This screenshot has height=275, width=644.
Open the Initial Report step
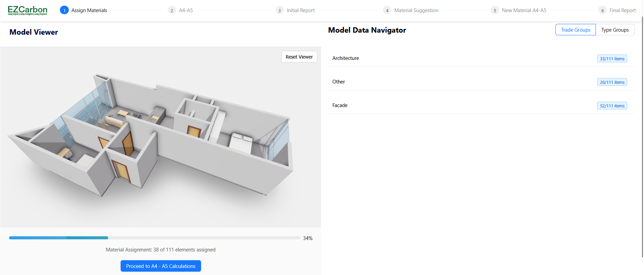[x=300, y=10]
